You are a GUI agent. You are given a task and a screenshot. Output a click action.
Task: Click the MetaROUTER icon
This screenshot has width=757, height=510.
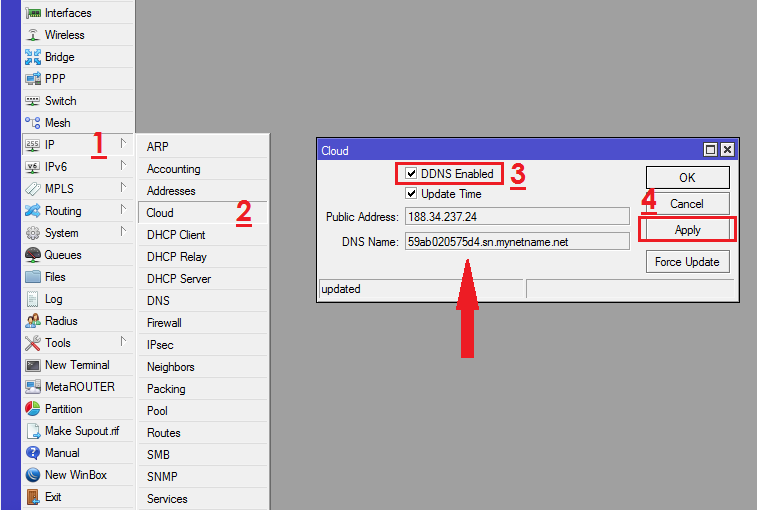tap(32, 387)
